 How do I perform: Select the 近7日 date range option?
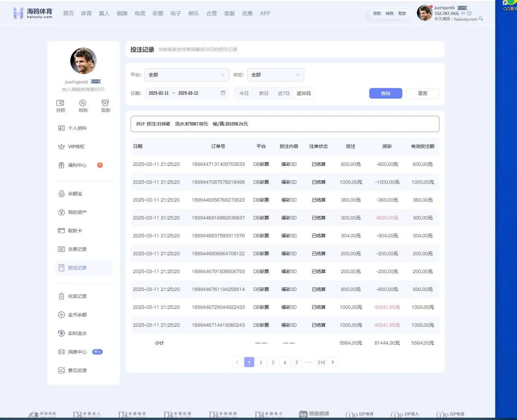tap(284, 93)
